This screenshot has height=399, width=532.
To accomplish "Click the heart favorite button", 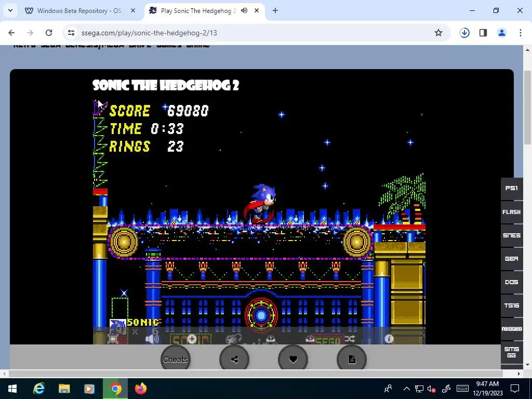I will pyautogui.click(x=293, y=360).
